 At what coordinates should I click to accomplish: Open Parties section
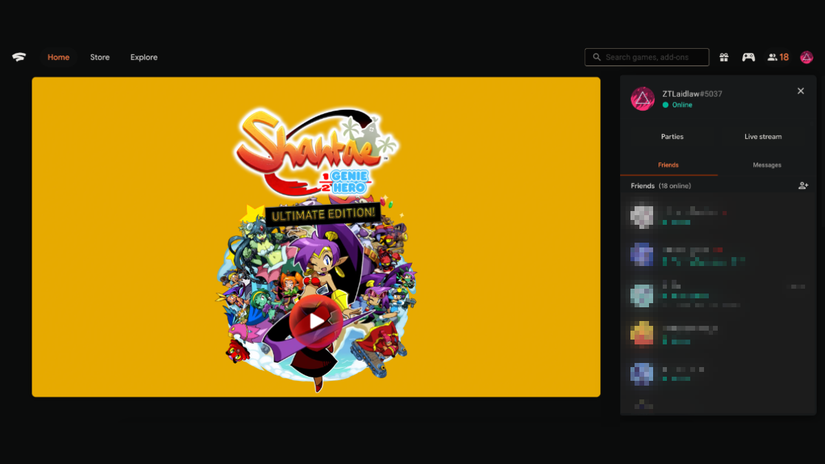pos(672,136)
